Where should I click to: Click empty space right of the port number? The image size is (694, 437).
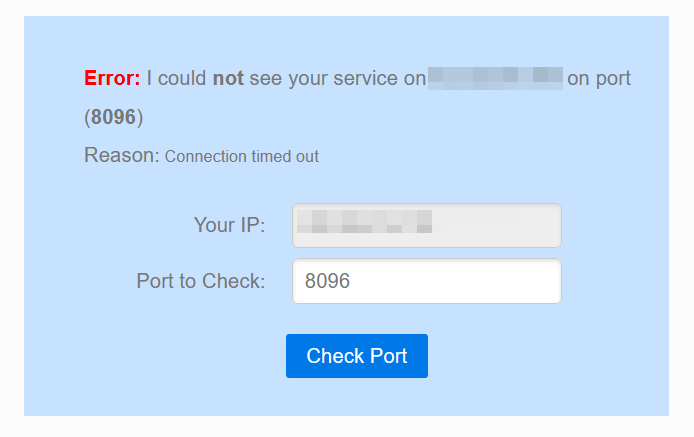[x=460, y=282]
